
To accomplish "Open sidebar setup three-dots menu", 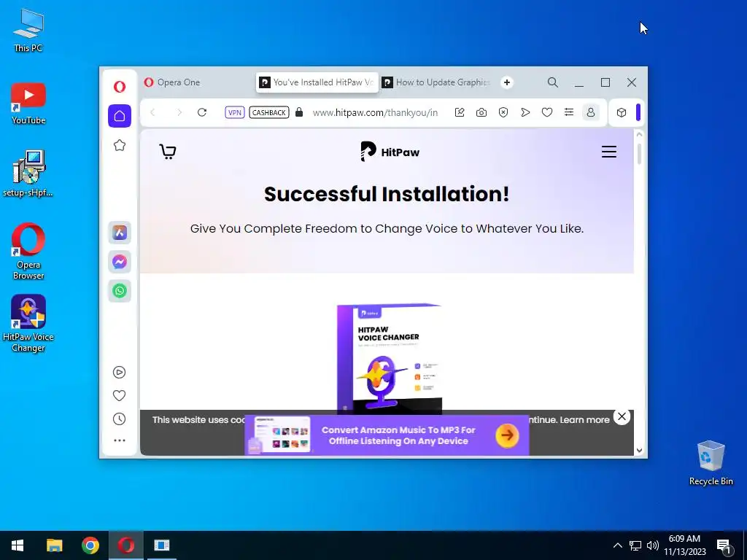I will (x=120, y=440).
